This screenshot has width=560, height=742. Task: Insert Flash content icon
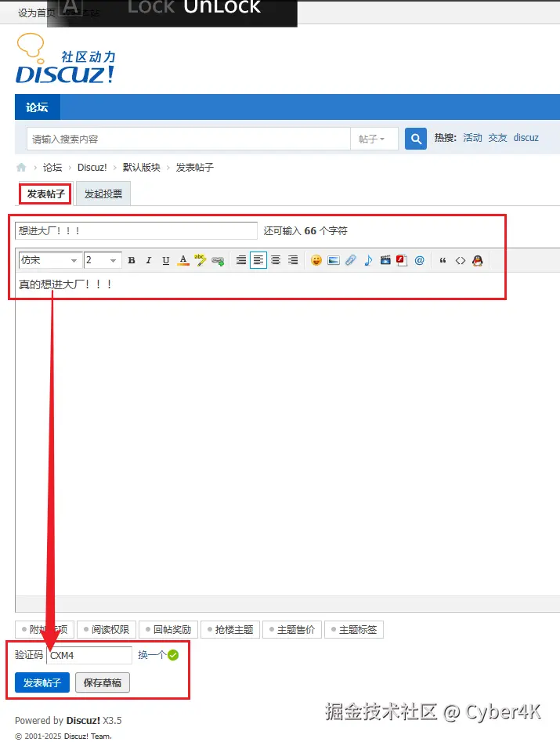[402, 260]
